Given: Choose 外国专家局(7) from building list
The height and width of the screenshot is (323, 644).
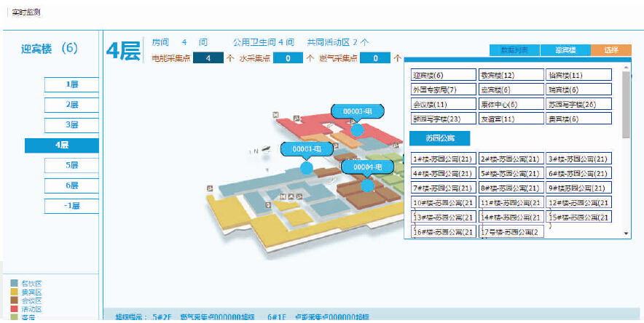Looking at the screenshot, I should (442, 89).
